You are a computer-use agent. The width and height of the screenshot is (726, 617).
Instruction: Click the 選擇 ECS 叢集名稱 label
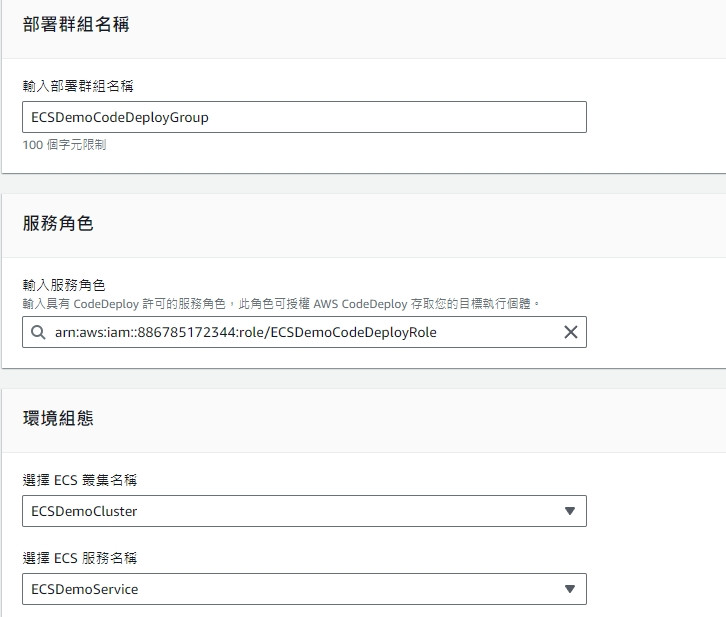pyautogui.click(x=80, y=480)
